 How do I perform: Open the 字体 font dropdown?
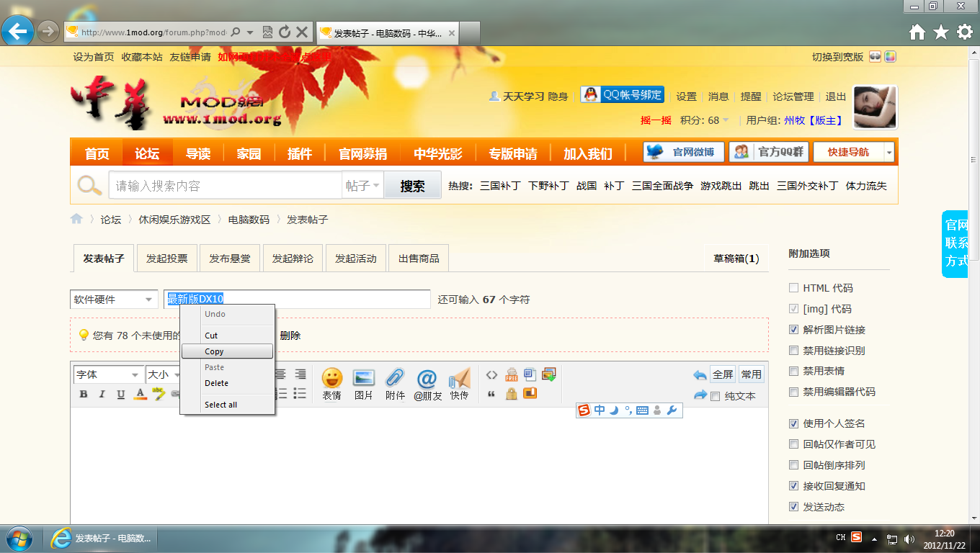point(107,374)
